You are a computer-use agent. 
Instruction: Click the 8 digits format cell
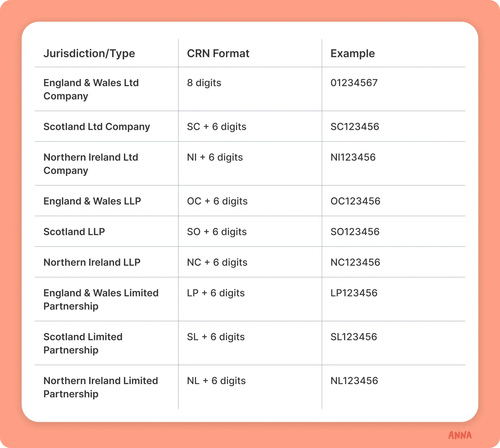point(204,83)
